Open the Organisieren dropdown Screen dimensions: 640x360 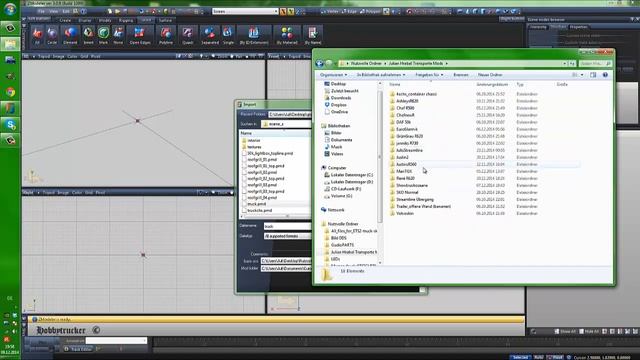point(333,75)
